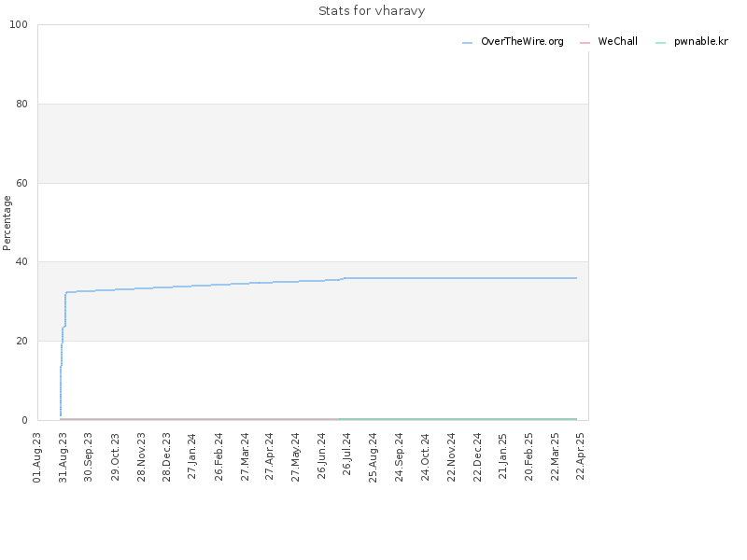Click the green pwnable.kr legend swatch
Image resolution: width=747 pixels, height=560 pixels.
click(x=660, y=43)
